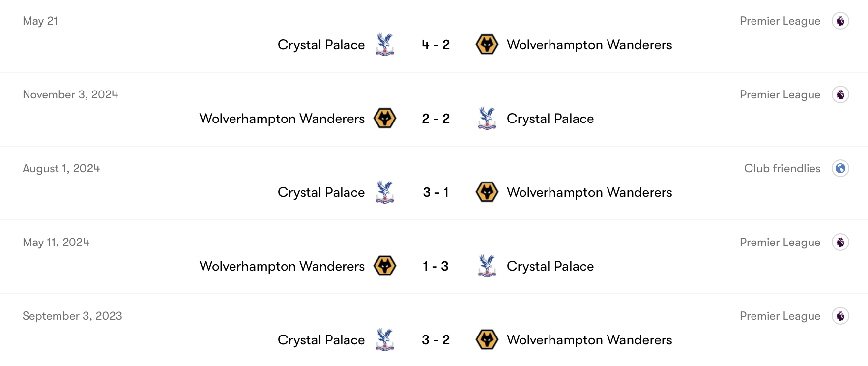
Task: Click the Premier League icon on May 11 row
Action: click(x=841, y=242)
